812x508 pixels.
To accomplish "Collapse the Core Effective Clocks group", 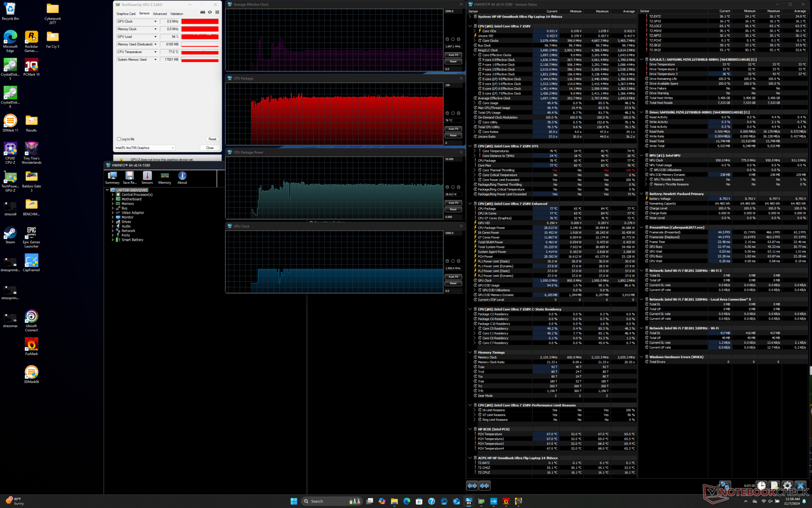I will [x=475, y=55].
